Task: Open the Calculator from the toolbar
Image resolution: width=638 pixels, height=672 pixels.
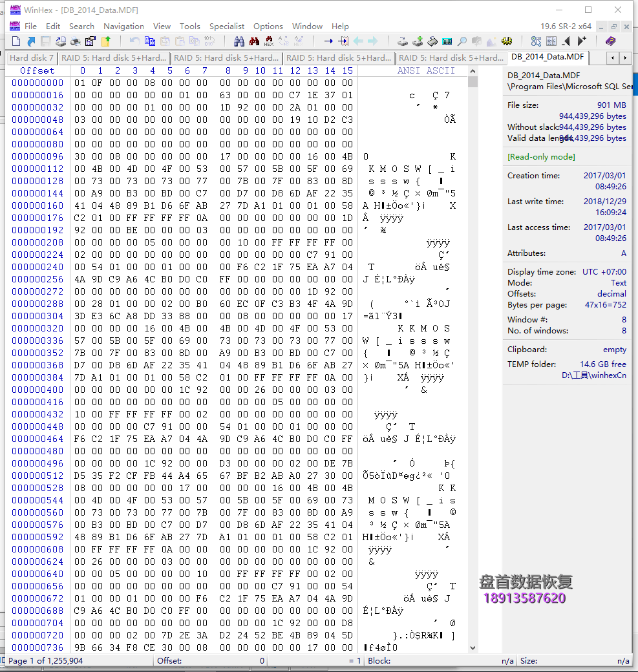Action: 447,41
